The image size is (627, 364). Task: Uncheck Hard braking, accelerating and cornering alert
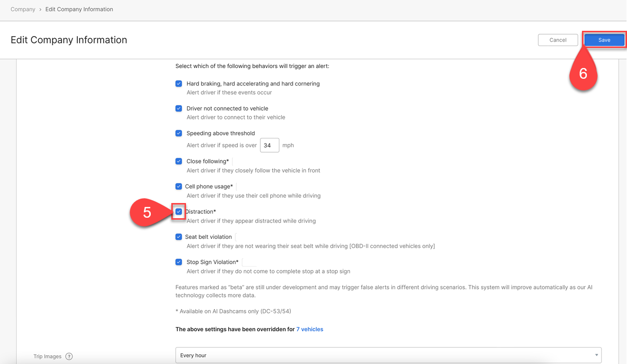[179, 84]
